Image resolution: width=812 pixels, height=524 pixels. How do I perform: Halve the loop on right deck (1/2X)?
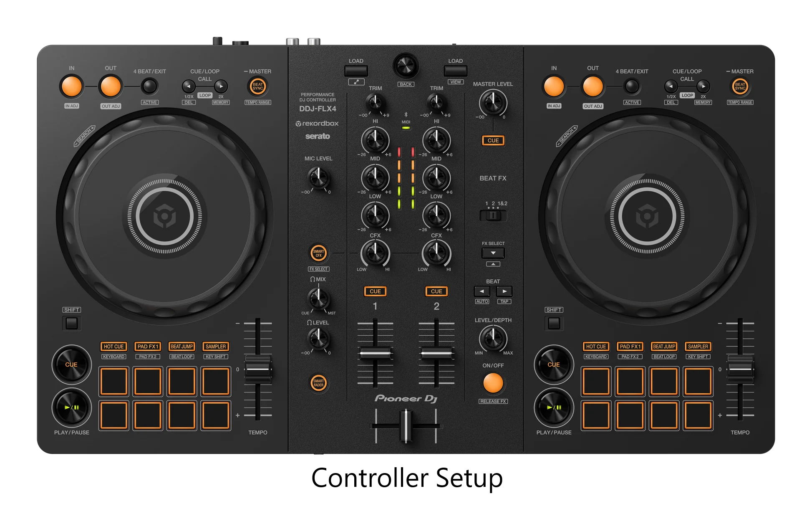pyautogui.click(x=671, y=86)
